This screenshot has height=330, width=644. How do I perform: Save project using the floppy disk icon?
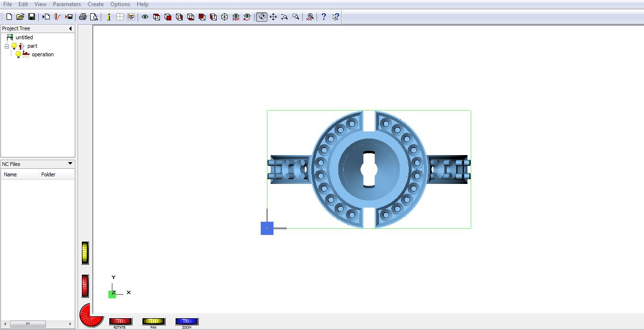tap(32, 17)
